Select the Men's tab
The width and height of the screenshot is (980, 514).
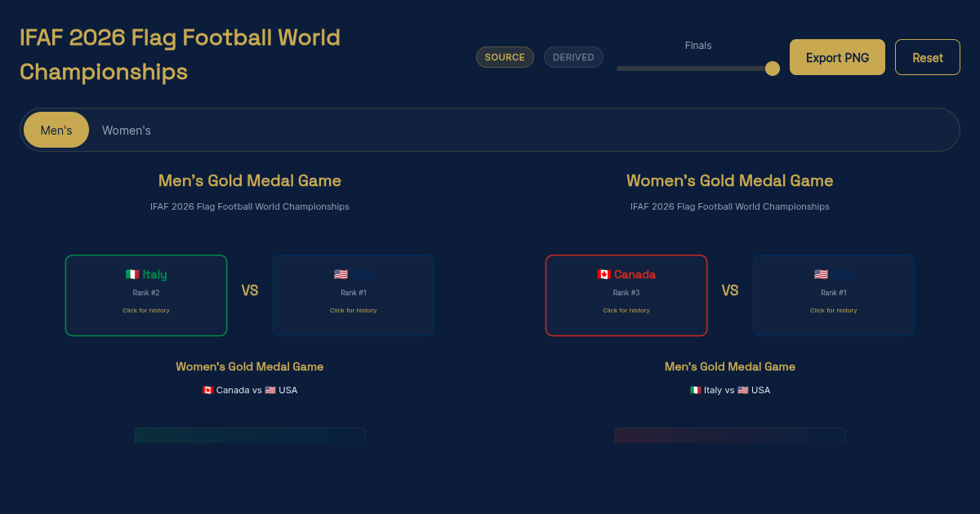[x=56, y=130]
